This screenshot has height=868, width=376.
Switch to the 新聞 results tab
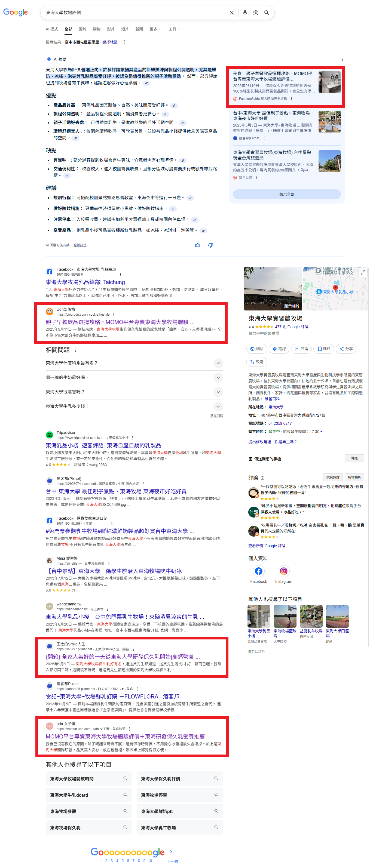(139, 29)
